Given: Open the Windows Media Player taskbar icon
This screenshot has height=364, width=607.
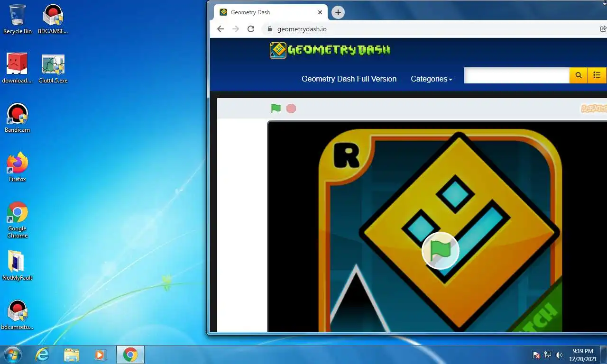Looking at the screenshot, I should 100,355.
